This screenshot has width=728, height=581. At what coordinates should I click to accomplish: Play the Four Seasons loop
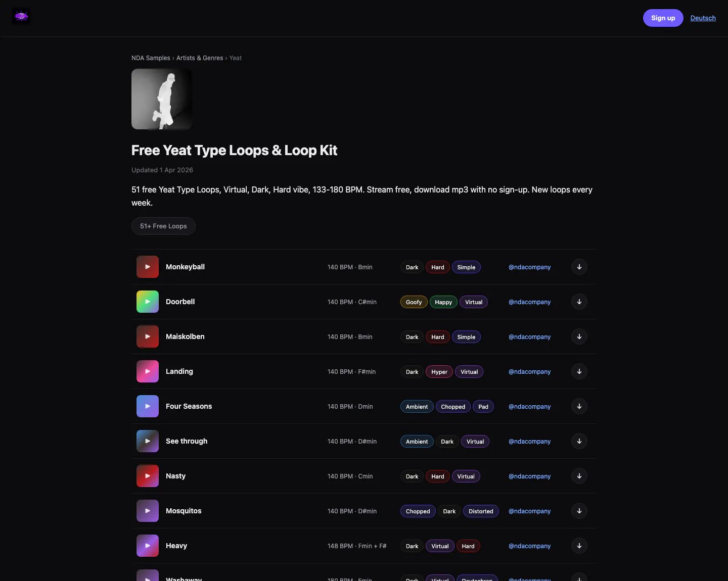(148, 406)
